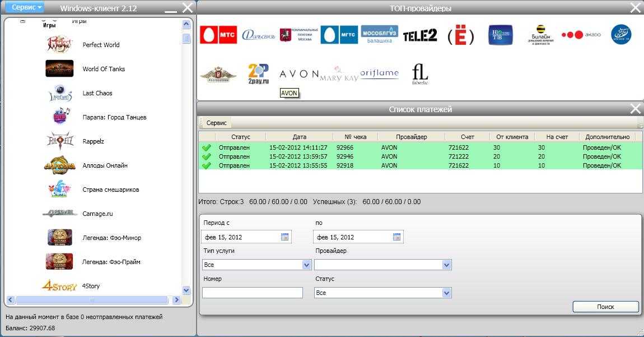
Task: Sort by the Дата column header
Action: pyautogui.click(x=300, y=137)
